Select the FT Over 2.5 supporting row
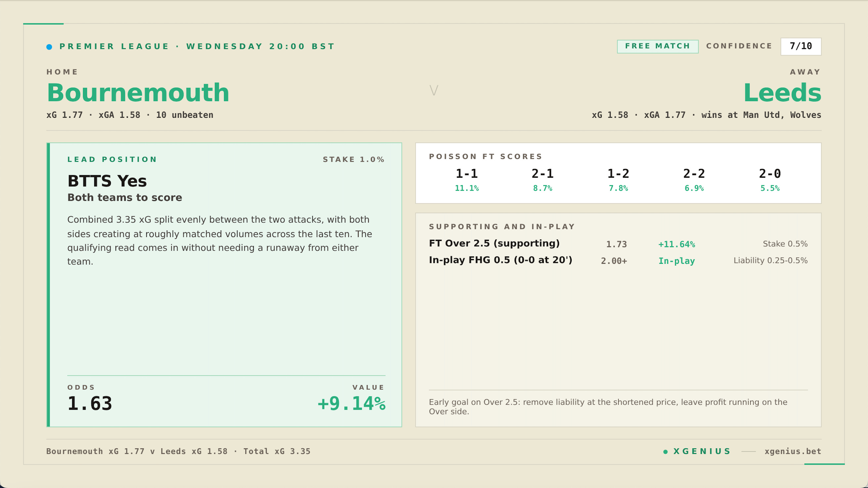The image size is (868, 488). 494,243
